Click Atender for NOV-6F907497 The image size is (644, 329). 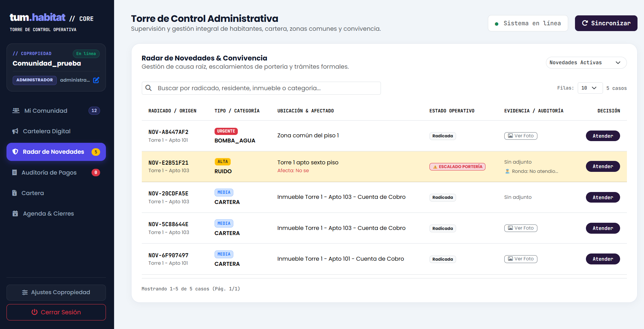click(603, 259)
